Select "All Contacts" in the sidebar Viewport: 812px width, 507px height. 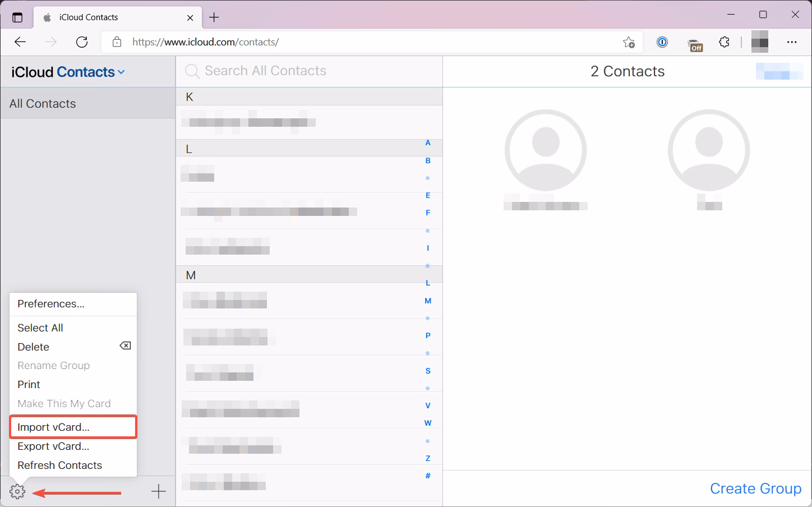(43, 103)
